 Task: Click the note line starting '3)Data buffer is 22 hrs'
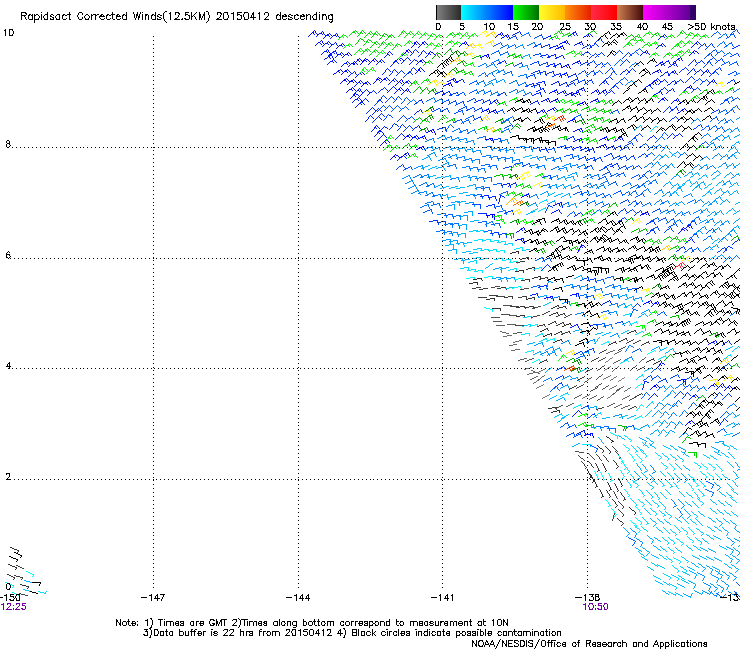[352, 633]
